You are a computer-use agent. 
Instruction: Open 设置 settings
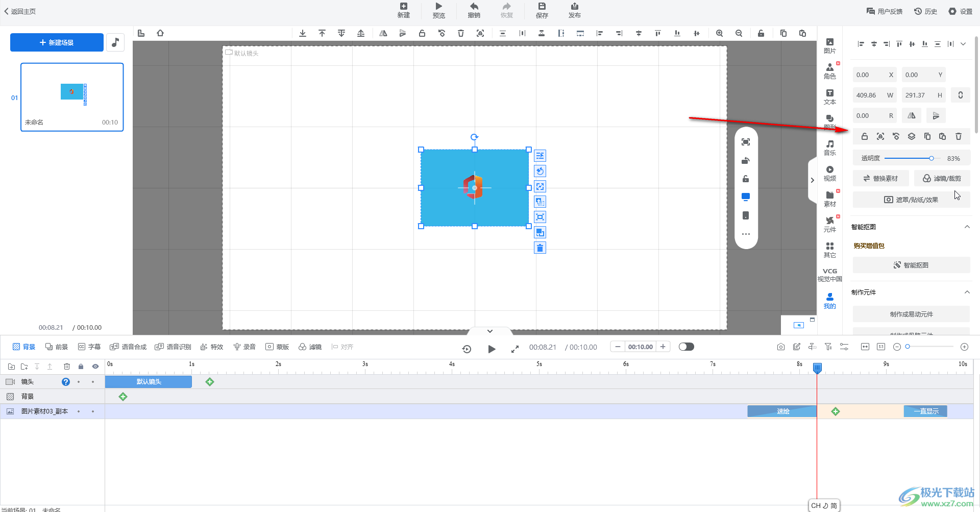pyautogui.click(x=960, y=11)
